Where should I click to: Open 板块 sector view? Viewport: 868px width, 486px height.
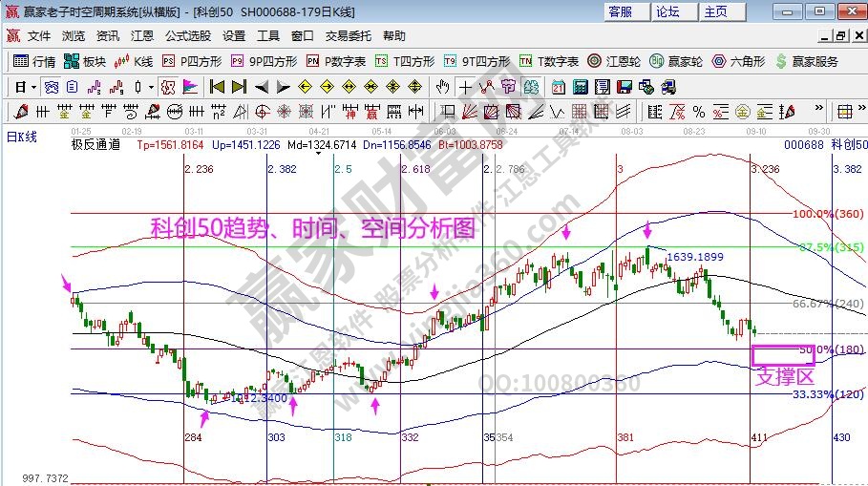click(85, 61)
